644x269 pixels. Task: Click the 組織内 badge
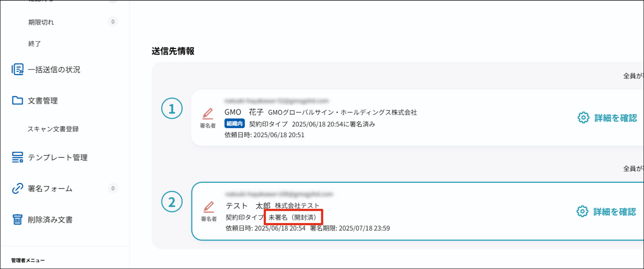[234, 124]
